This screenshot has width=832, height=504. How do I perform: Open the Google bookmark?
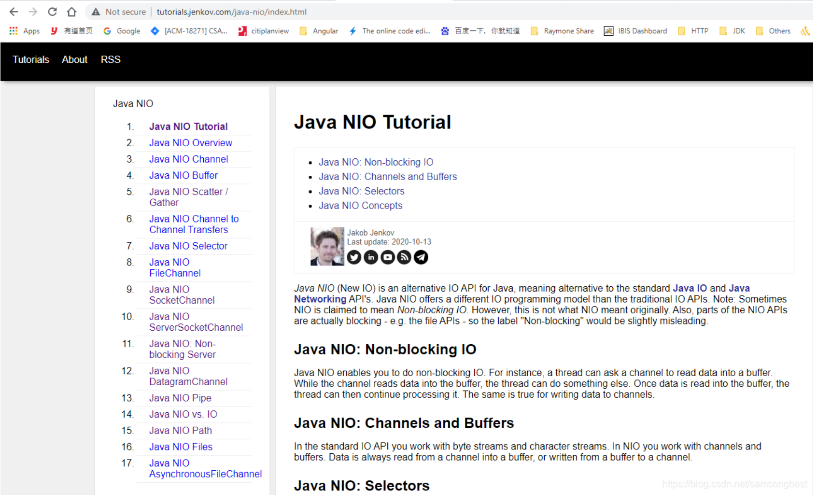point(122,31)
